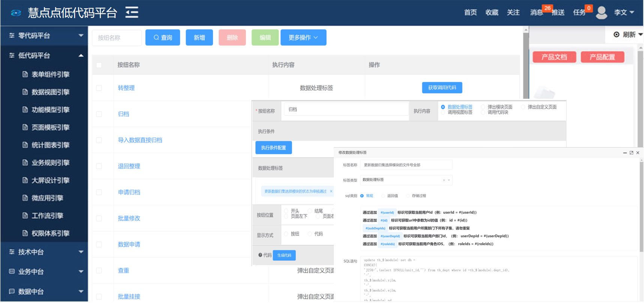This screenshot has height=303, width=644.
Task: Select 弹出模块页面 radio option
Action: click(x=483, y=107)
